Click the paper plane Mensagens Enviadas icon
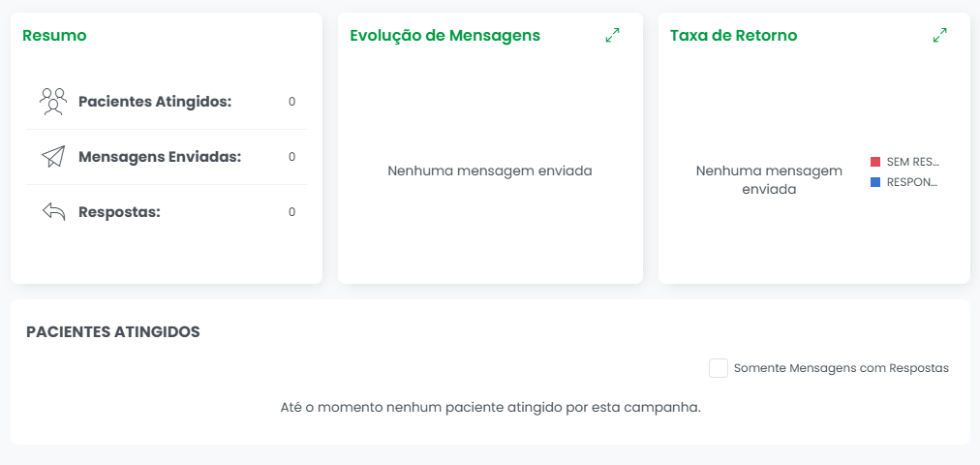This screenshot has height=465, width=980. coord(54,157)
